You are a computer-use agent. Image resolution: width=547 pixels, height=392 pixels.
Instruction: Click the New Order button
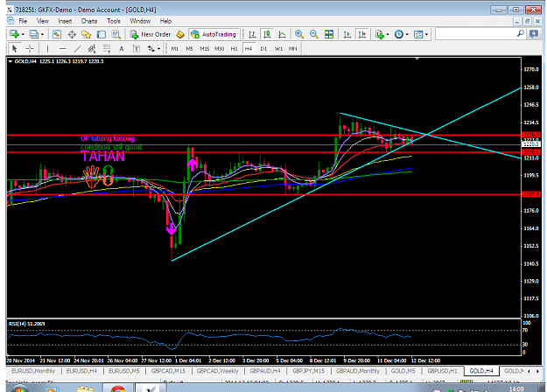point(151,34)
